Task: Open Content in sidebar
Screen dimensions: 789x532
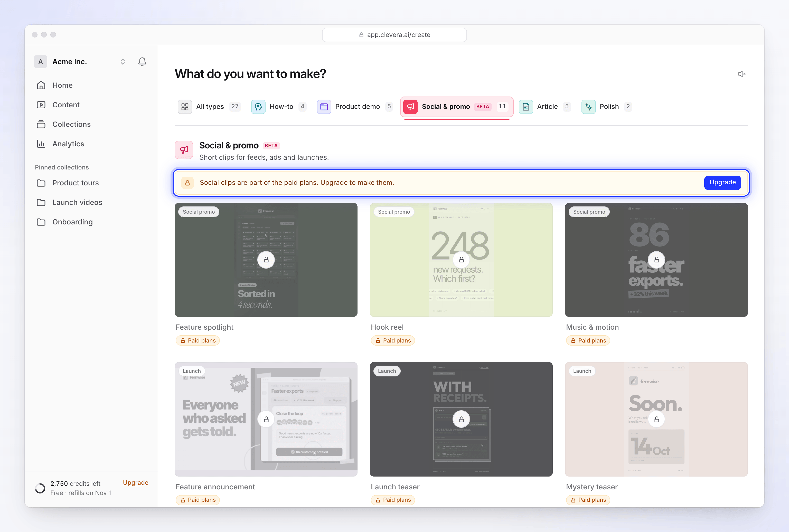Action: pyautogui.click(x=91, y=105)
